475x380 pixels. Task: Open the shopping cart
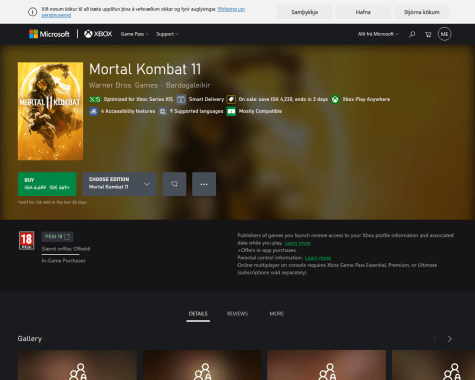tap(428, 34)
